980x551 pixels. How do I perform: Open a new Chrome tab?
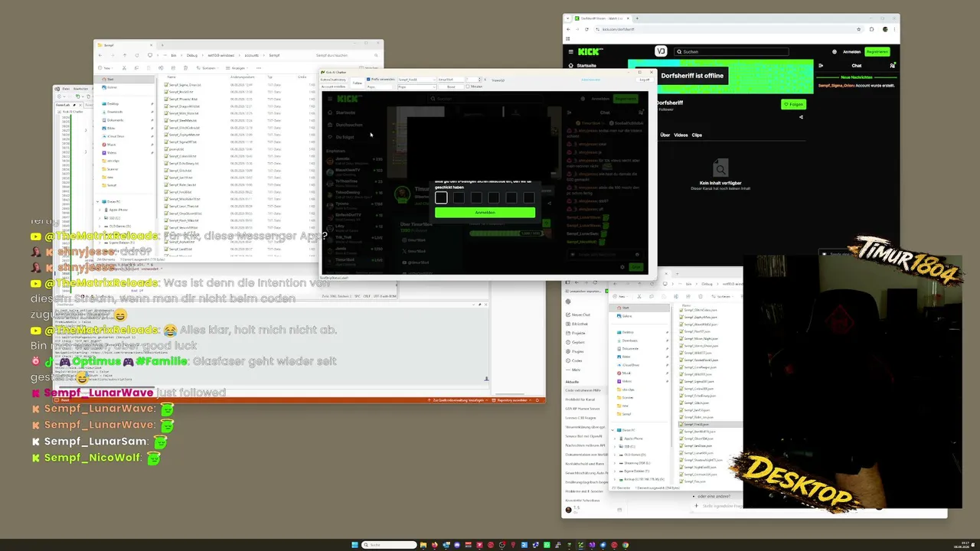636,18
